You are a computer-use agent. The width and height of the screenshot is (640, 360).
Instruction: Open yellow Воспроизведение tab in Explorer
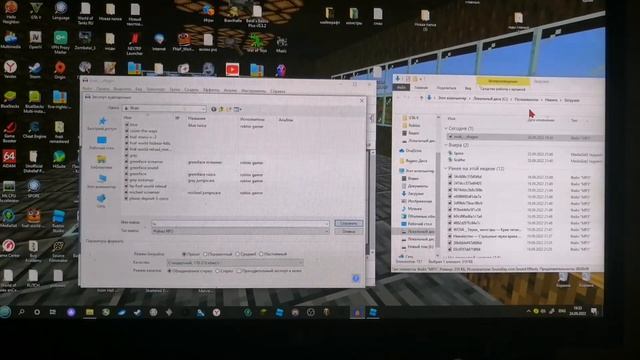502,81
